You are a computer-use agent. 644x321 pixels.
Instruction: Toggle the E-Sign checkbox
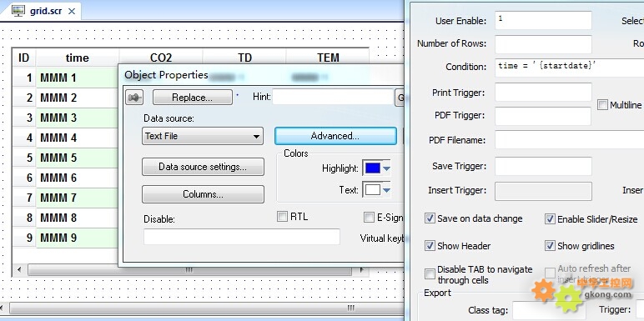(x=369, y=217)
